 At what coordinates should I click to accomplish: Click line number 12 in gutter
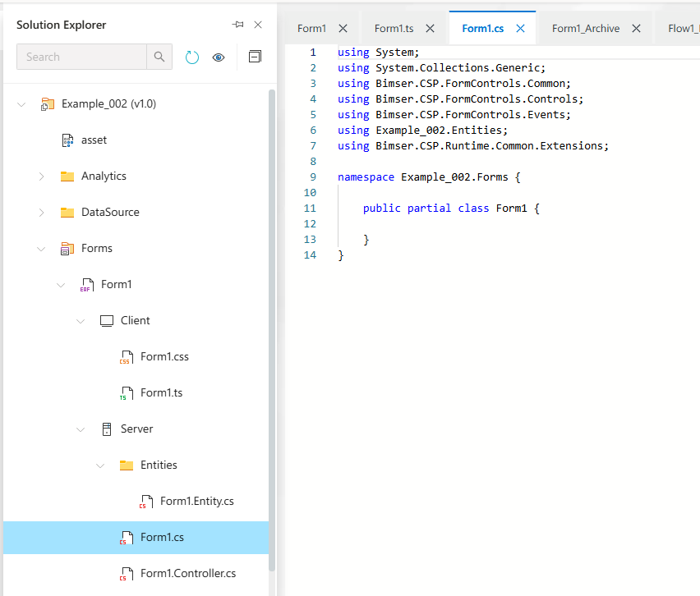pos(310,224)
